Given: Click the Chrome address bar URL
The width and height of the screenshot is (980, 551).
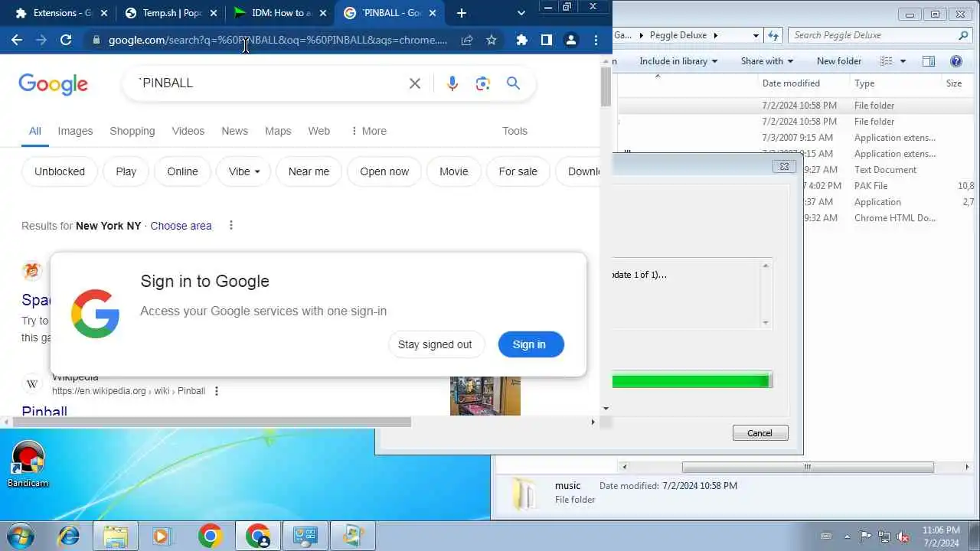Looking at the screenshot, I should [x=277, y=40].
